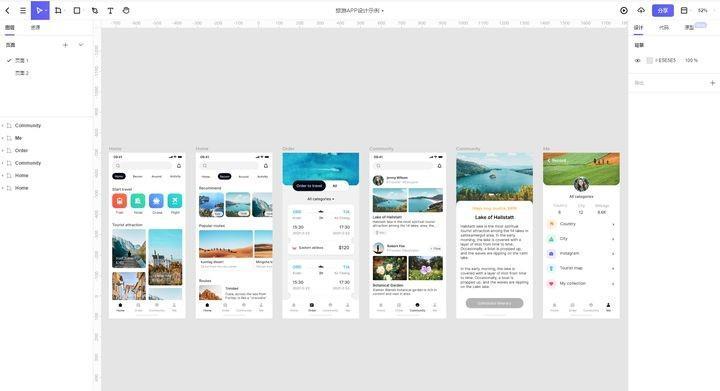Click the blue Share button
720x391 pixels.
point(663,11)
